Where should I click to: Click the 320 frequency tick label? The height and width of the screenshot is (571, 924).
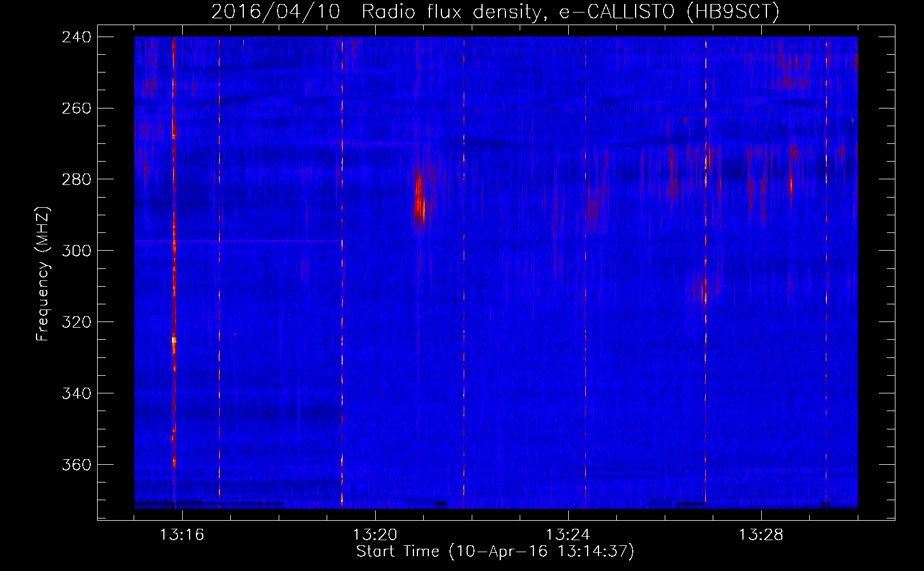77,322
